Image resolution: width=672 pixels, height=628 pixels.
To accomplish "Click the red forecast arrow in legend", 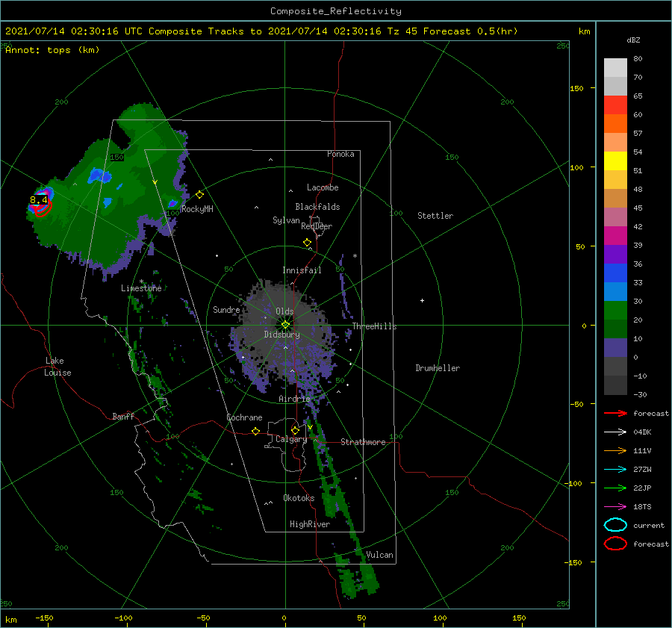I will [x=615, y=413].
